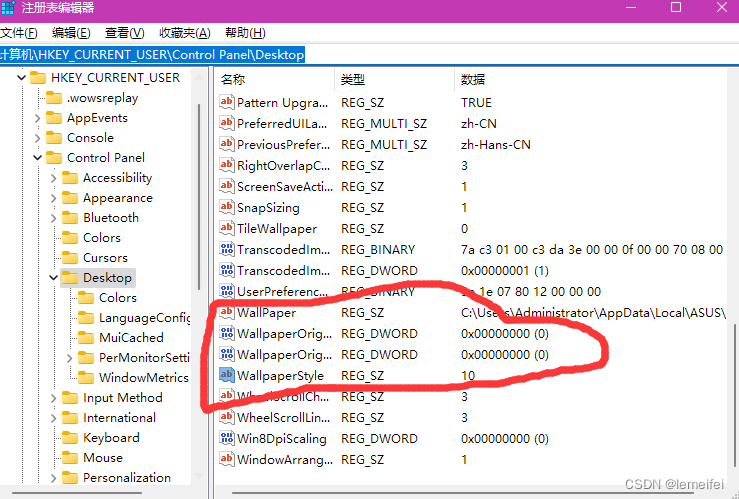Click the SnapSizing string value icon

pyautogui.click(x=227, y=207)
